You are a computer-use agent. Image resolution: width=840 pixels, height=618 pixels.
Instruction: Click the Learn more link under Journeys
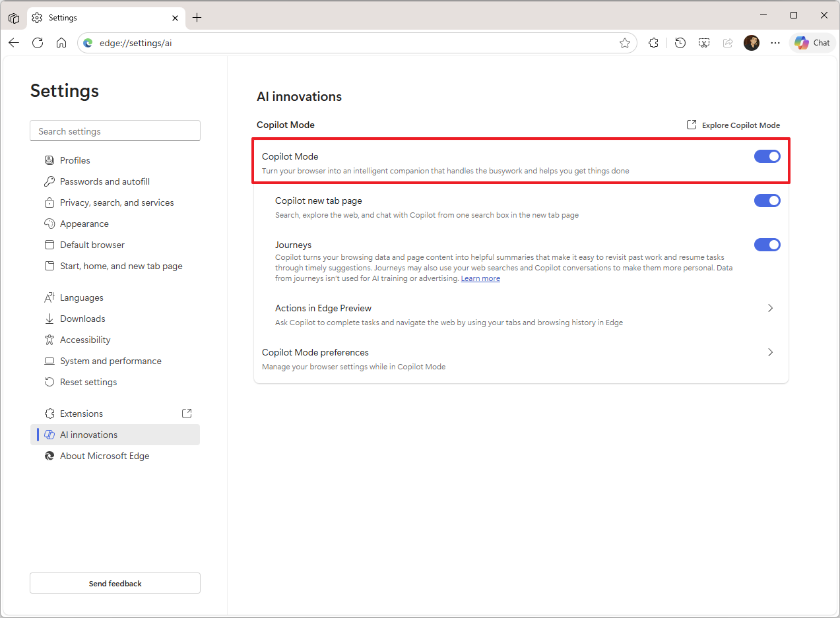tap(480, 278)
